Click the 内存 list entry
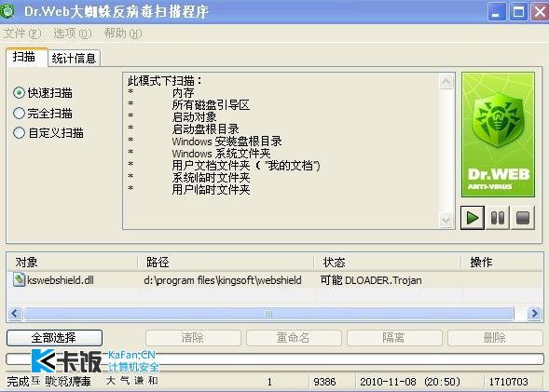Screen dimensions: 549x392 [x=183, y=93]
